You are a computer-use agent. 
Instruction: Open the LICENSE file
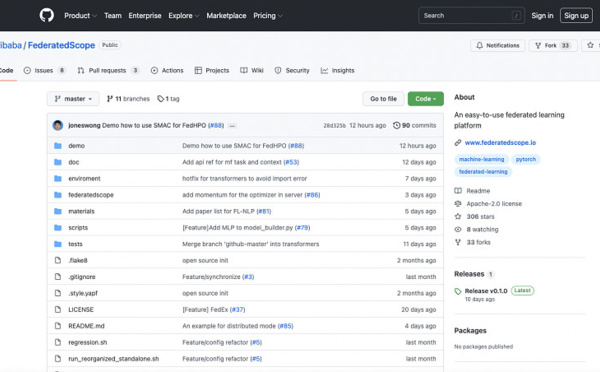(x=81, y=310)
